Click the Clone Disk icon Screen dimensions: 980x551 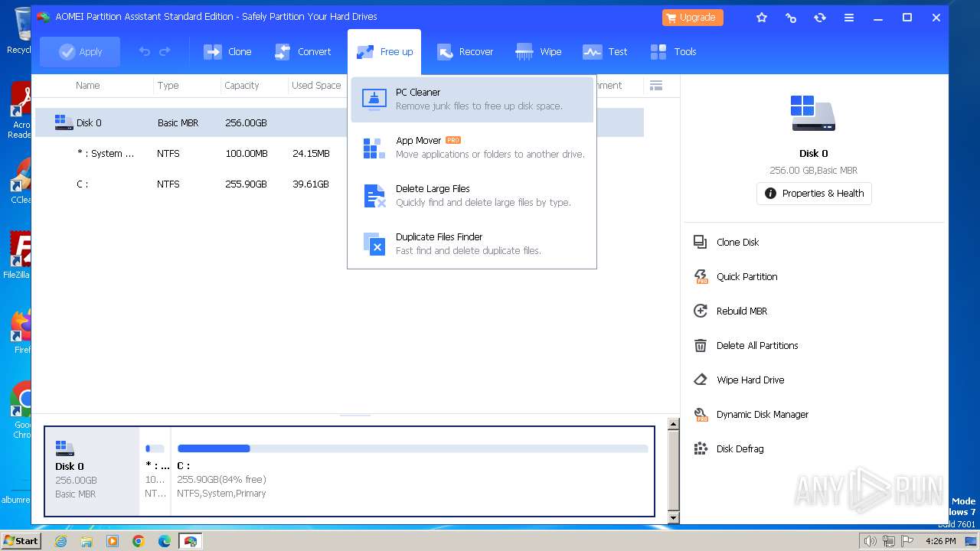click(700, 242)
